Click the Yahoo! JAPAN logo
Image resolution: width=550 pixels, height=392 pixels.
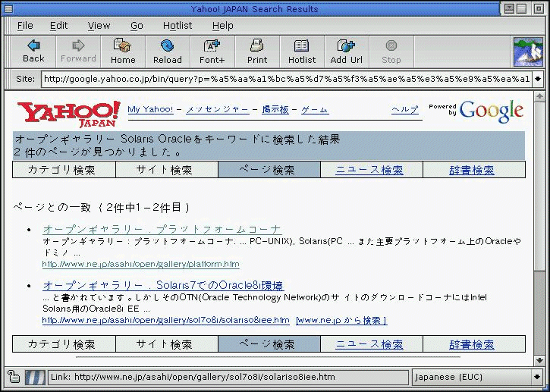[69, 114]
